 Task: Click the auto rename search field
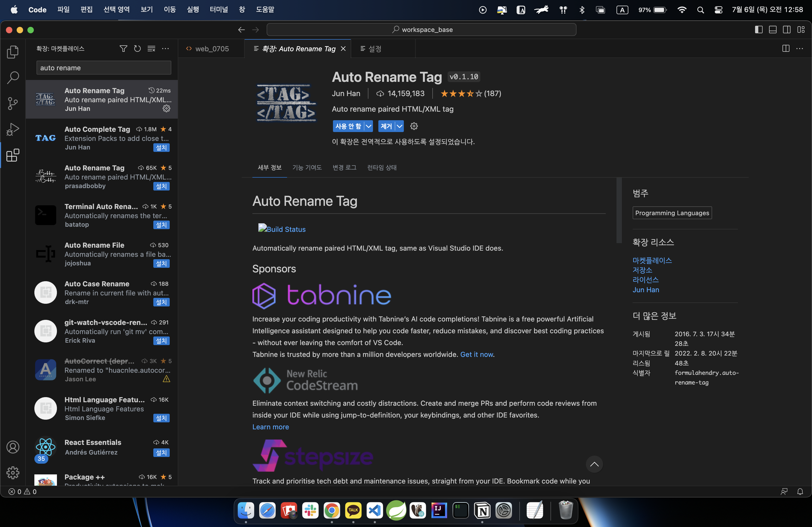click(104, 68)
